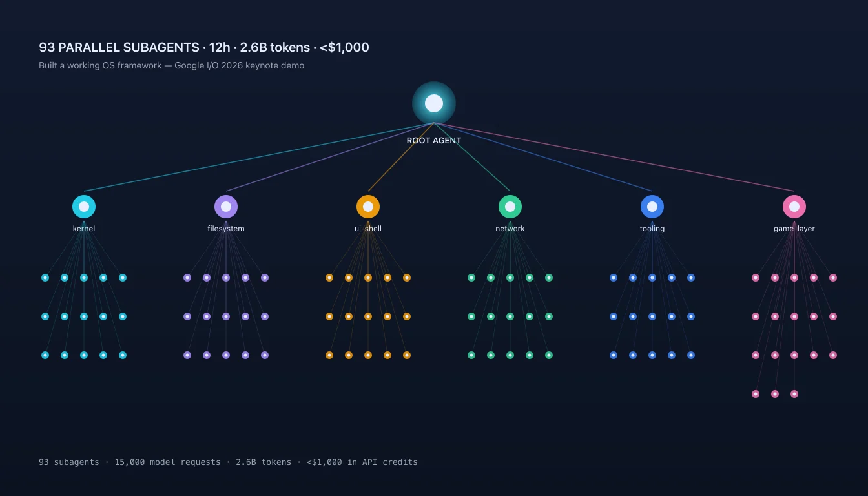Screen dimensions: 868x496
Task: Click the cyan kernel node circle
Action: click(84, 207)
